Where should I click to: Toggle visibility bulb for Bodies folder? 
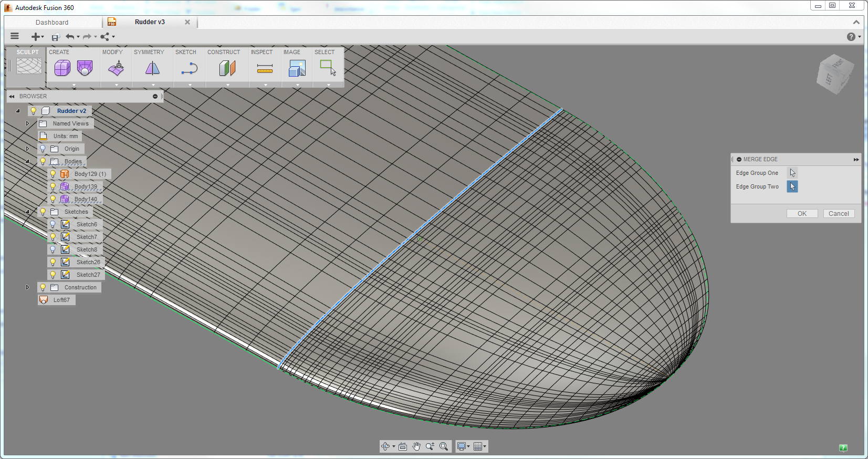[x=43, y=161]
